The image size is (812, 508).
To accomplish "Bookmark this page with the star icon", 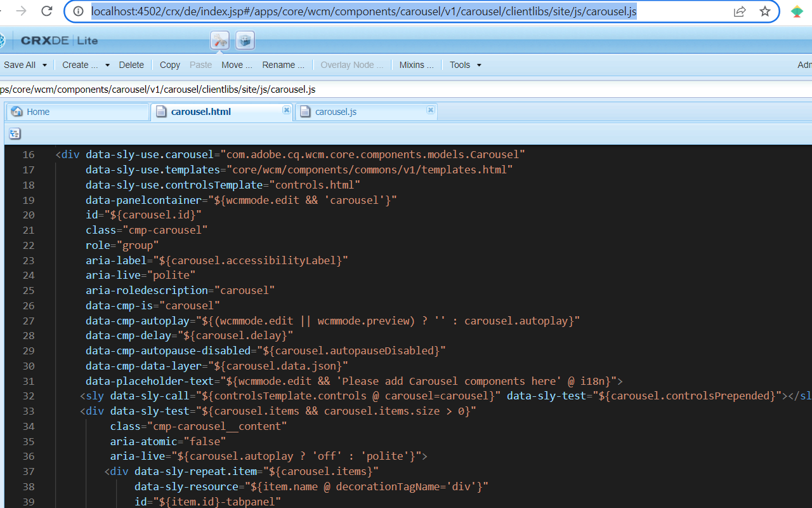I will [764, 11].
